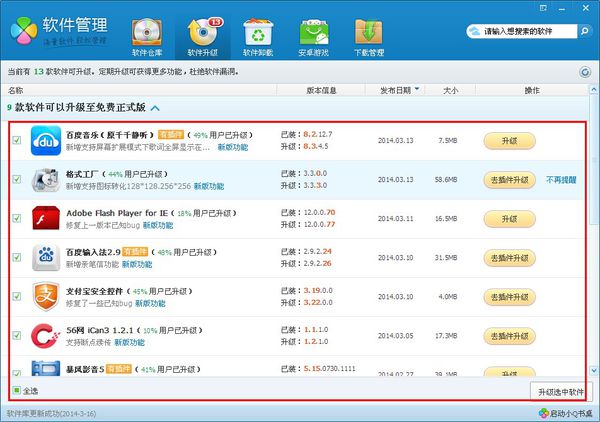This screenshot has width=600, height=422.
Task: Launch 启动小Q书桌 in status bar
Action: (x=571, y=413)
